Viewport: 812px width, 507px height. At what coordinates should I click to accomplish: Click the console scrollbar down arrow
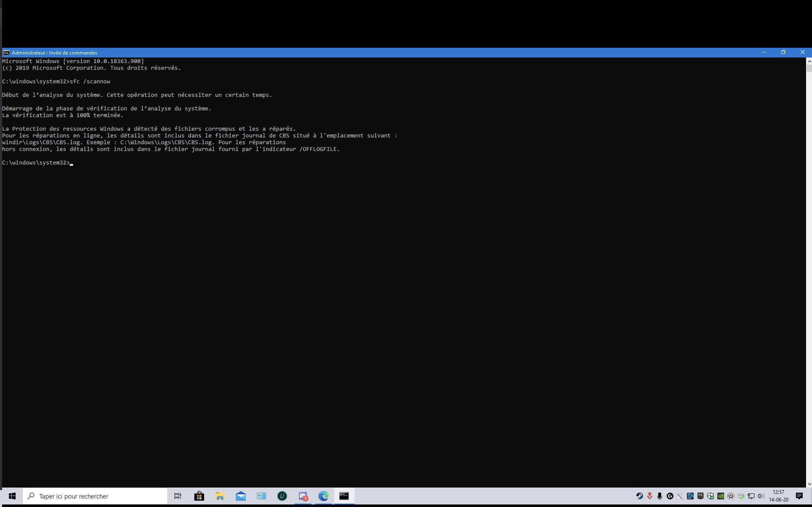809,484
